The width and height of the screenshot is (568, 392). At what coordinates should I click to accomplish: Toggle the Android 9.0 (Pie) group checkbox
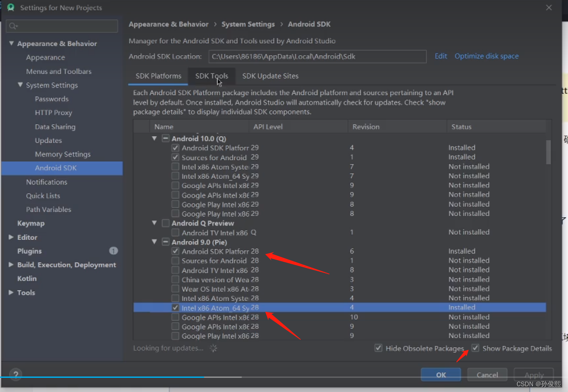[165, 242]
